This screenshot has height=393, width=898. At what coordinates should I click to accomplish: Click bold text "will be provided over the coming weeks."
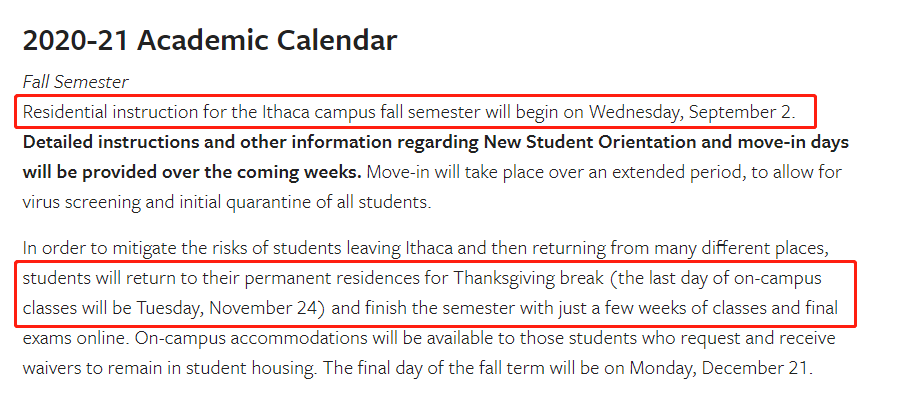(x=192, y=171)
